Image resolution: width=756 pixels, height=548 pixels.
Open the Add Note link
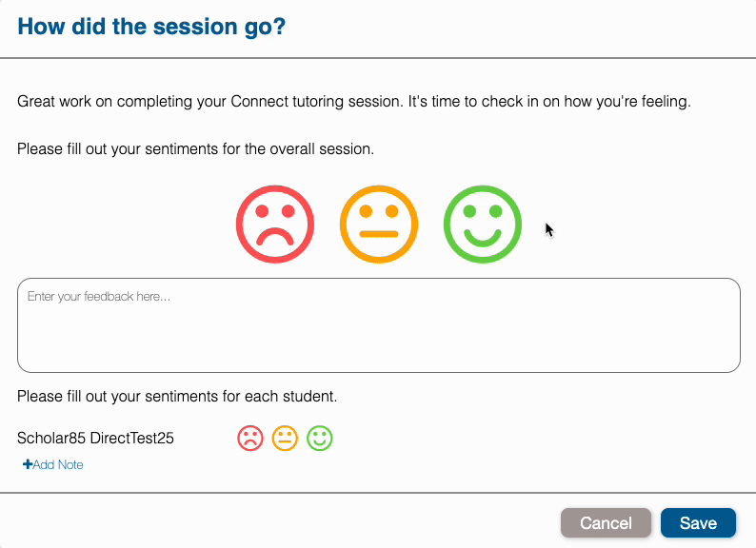tap(57, 465)
